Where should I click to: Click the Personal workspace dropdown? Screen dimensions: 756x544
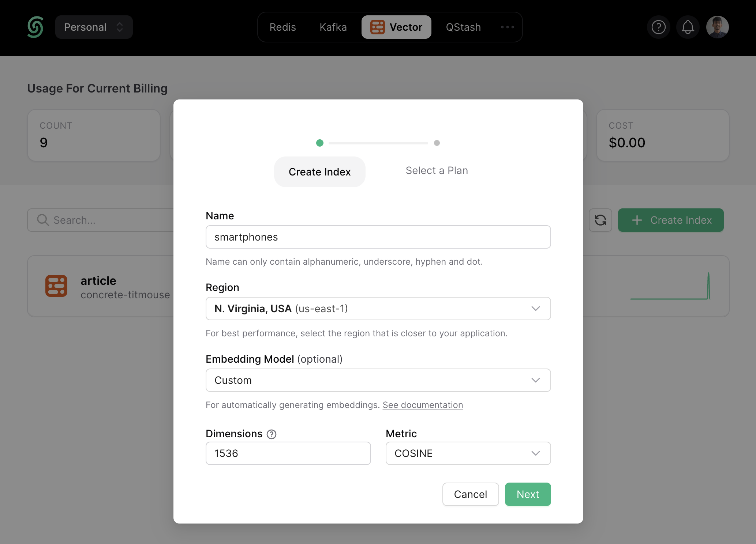93,26
